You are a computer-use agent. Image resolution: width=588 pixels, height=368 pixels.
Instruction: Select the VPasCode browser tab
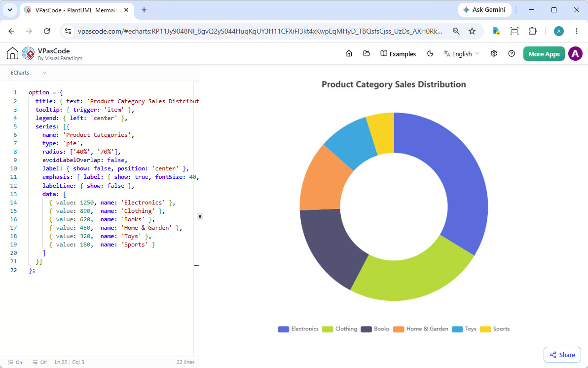(77, 10)
